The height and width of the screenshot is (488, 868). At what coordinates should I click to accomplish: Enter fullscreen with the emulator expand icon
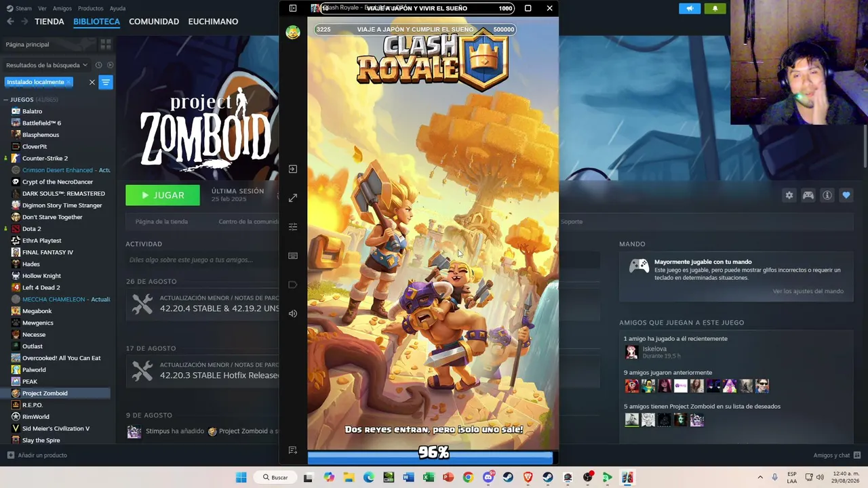(x=293, y=198)
